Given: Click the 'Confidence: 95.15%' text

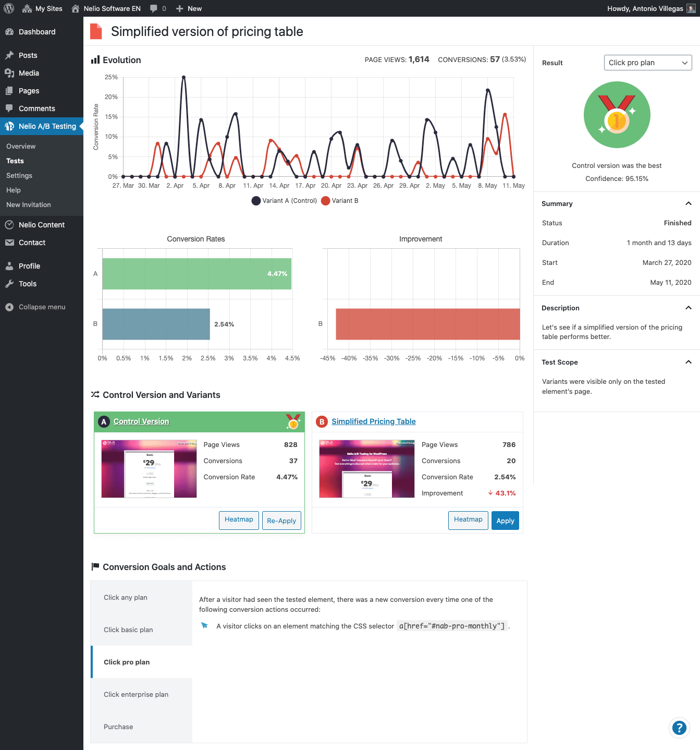Looking at the screenshot, I should [x=617, y=178].
